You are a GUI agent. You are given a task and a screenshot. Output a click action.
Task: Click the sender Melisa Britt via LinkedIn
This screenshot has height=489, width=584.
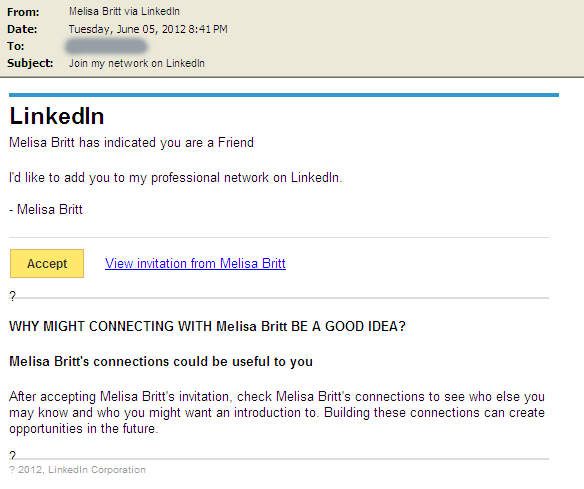click(x=124, y=12)
